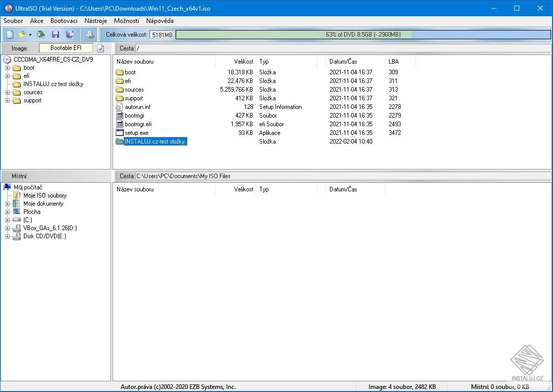The width and height of the screenshot is (553, 392).
Task: Click the 5,259,766 KB size value
Action: (236, 90)
